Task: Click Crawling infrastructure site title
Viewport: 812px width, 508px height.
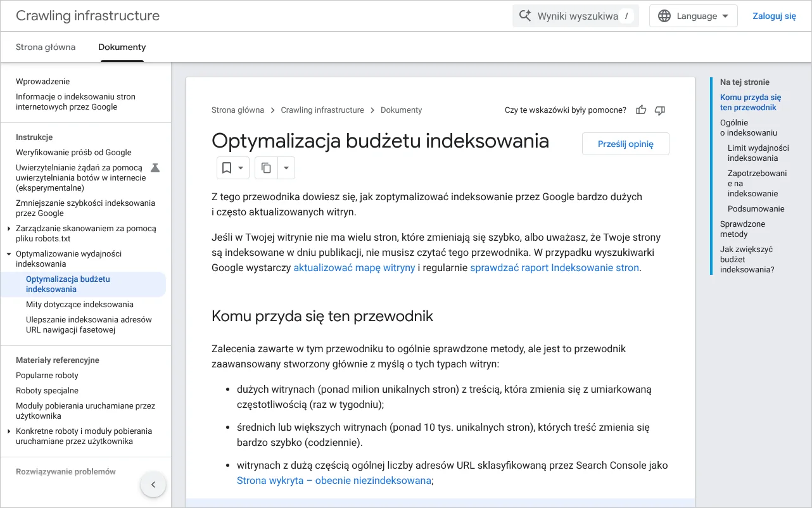Action: pos(88,16)
